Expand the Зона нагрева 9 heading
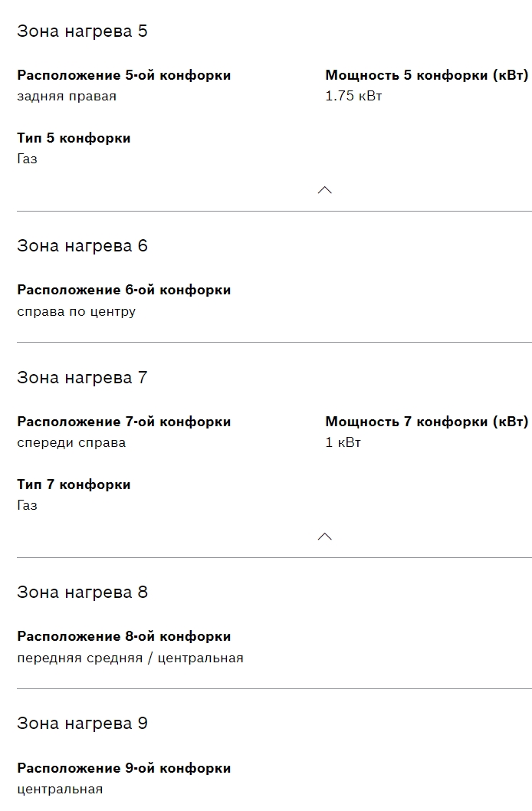The width and height of the screenshot is (532, 811). [82, 724]
